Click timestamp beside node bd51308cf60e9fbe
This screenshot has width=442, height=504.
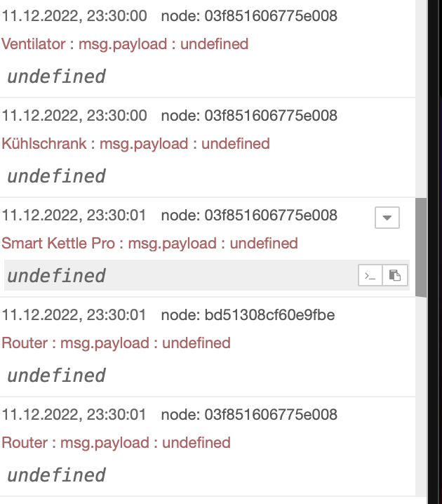coord(74,314)
